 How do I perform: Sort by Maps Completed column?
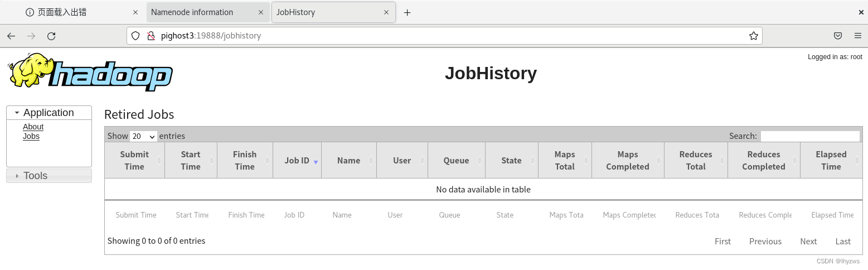tap(628, 161)
